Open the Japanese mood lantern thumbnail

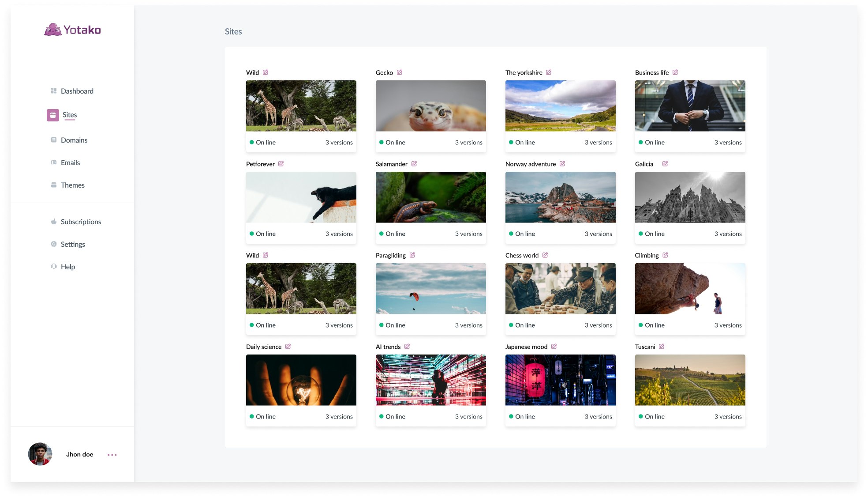tap(561, 380)
